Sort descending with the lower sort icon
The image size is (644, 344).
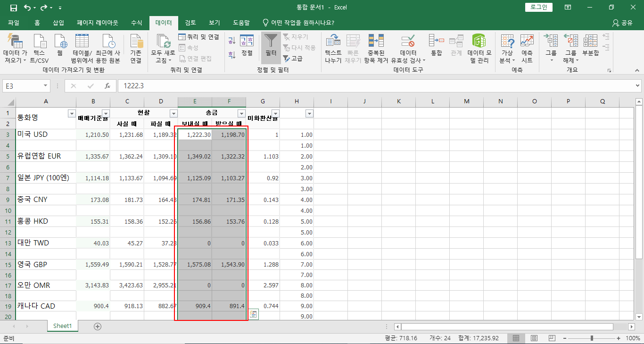coord(231,55)
